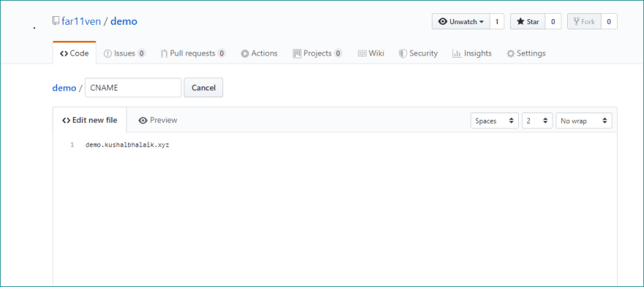Screen dimensions: 644x287
Task: Open the Unwatch notifications dropdown
Action: [x=461, y=22]
